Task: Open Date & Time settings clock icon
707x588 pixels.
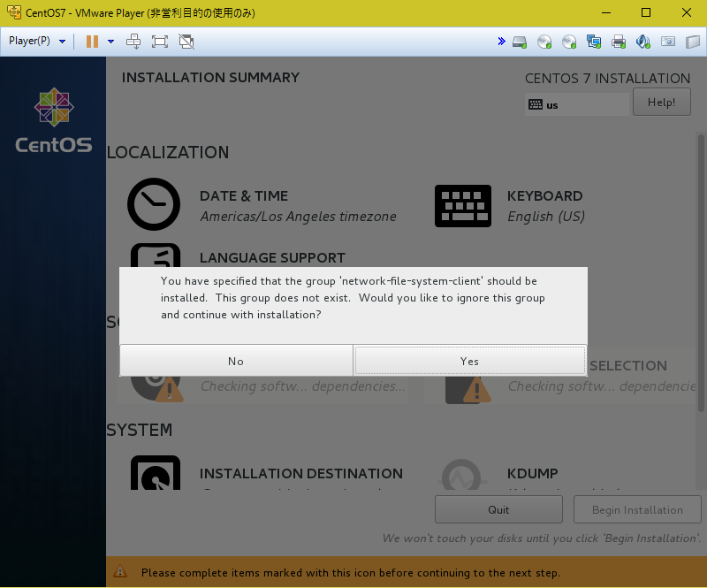Action: [x=154, y=204]
